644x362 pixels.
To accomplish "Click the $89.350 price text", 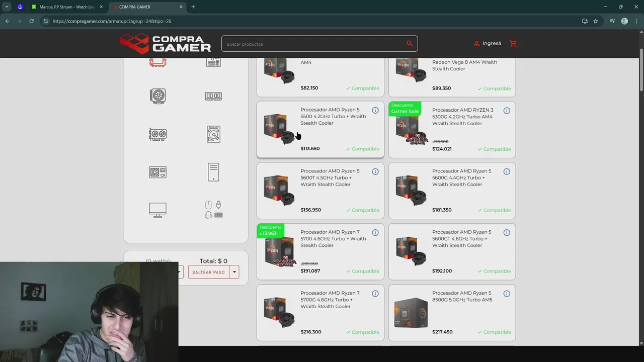I will pos(441,88).
